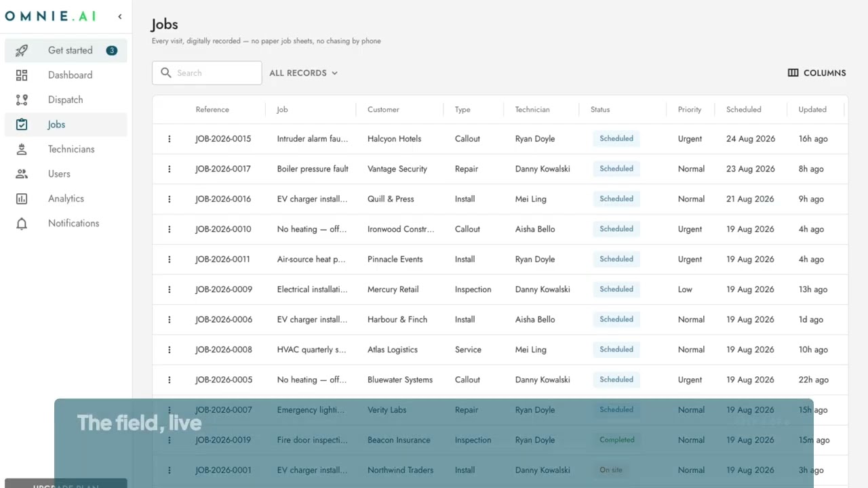Image resolution: width=868 pixels, height=488 pixels.
Task: Click the badge showing 3 on Get started
Action: coord(112,50)
